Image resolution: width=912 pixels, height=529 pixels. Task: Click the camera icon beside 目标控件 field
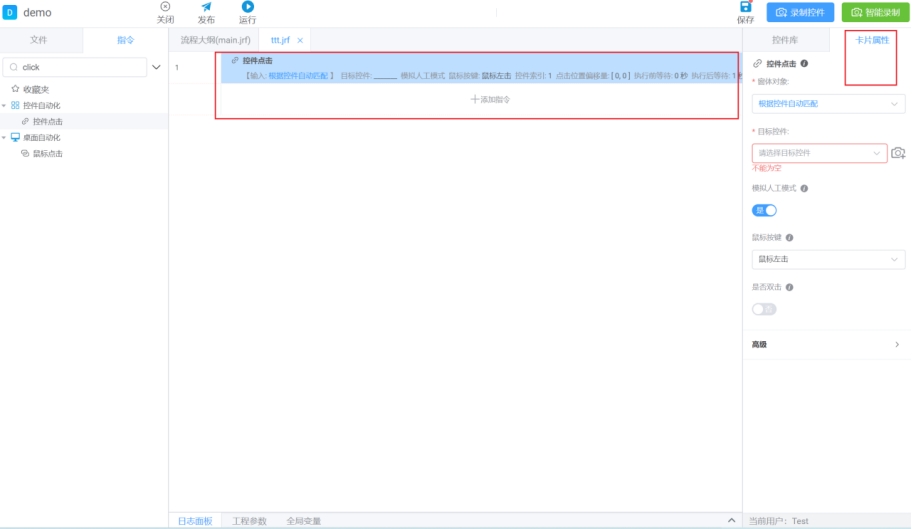click(x=898, y=153)
